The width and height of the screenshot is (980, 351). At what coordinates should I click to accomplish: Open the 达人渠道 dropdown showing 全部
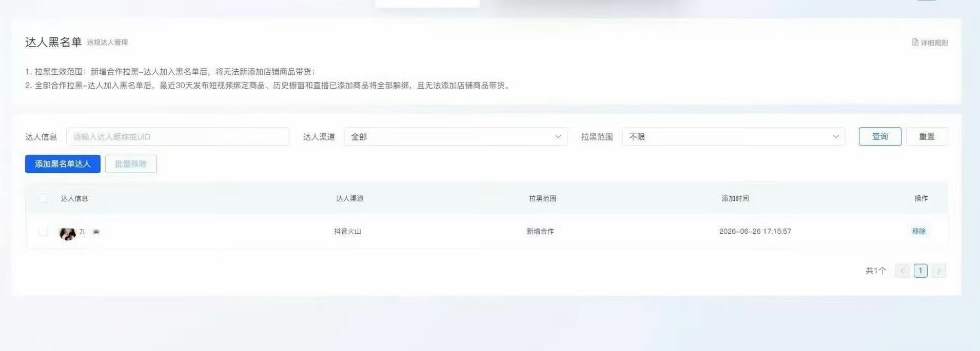click(456, 137)
